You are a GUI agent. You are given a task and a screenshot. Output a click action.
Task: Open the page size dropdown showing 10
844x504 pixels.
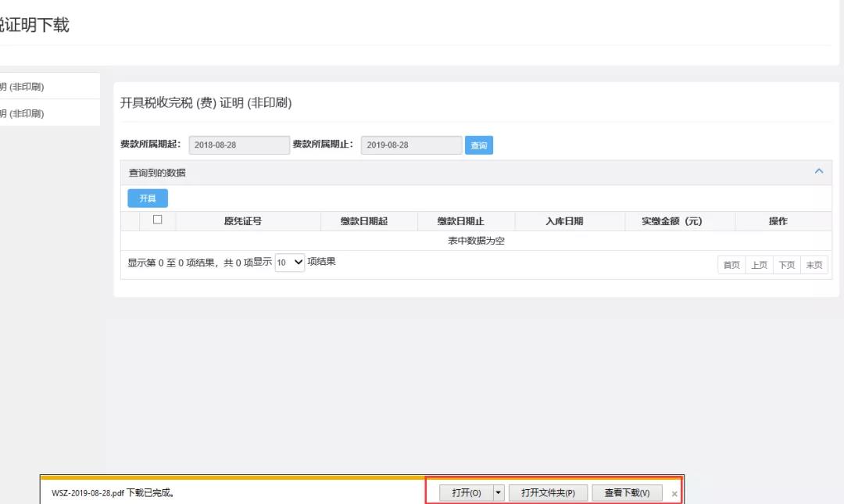click(289, 263)
